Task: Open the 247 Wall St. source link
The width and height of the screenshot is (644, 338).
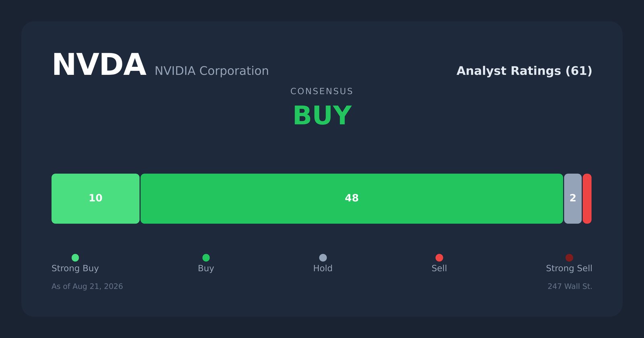Action: pos(570,286)
